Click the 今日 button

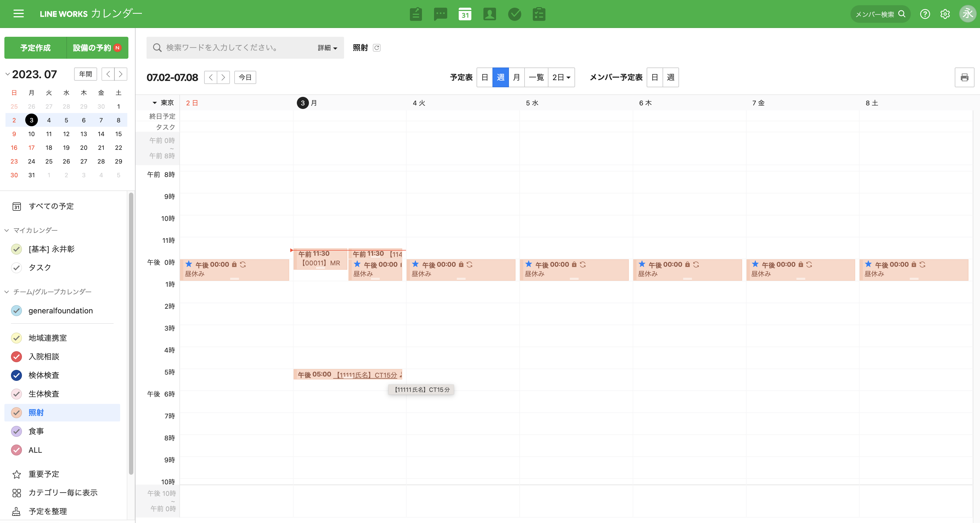[245, 78]
